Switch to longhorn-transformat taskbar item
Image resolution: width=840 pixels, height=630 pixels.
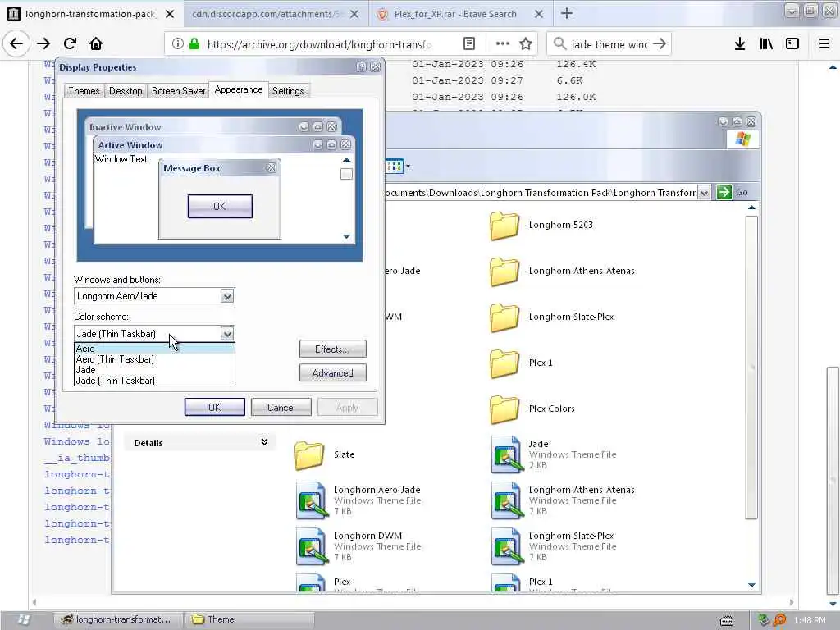click(x=118, y=620)
